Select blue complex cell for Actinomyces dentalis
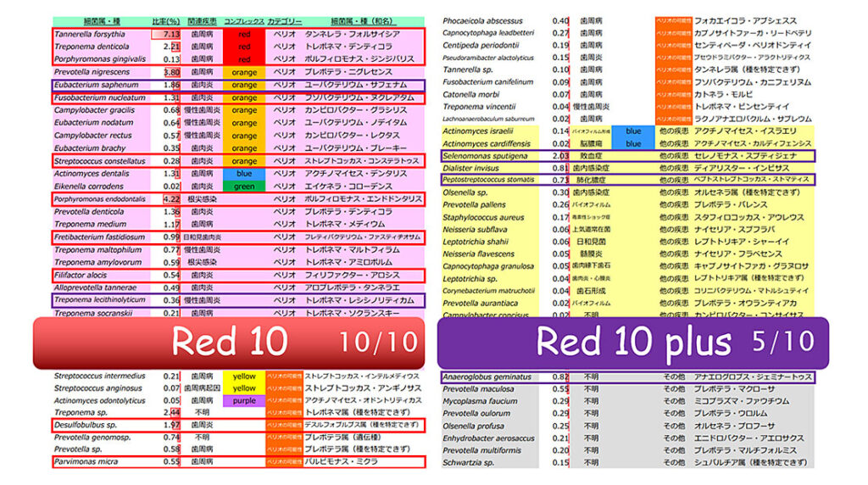The width and height of the screenshot is (868, 485). click(x=244, y=173)
